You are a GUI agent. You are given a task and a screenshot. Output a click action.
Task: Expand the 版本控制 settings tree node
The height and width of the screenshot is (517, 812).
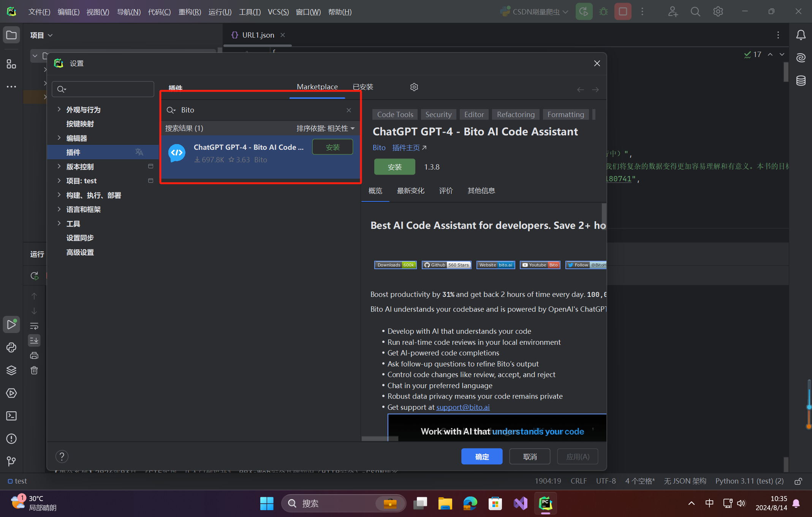[59, 167]
